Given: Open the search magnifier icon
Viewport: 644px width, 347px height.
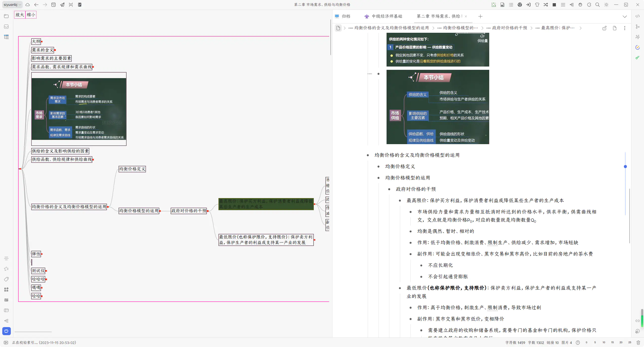Looking at the screenshot, I should (597, 5).
